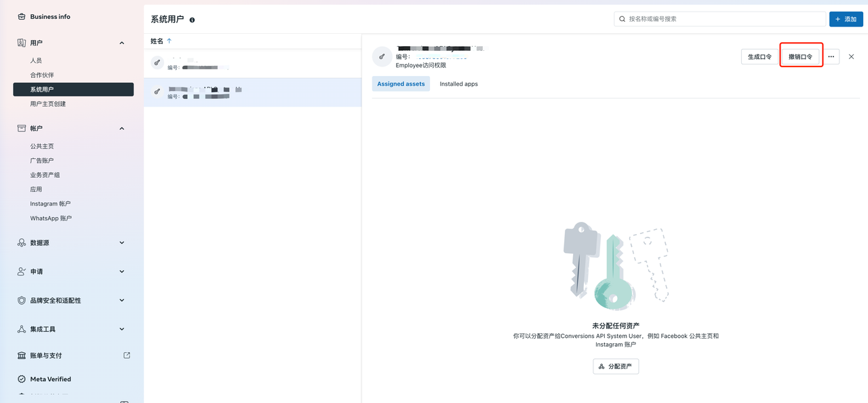Collapse the 用户 sidebar section
This screenshot has height=403, width=868.
[x=122, y=43]
